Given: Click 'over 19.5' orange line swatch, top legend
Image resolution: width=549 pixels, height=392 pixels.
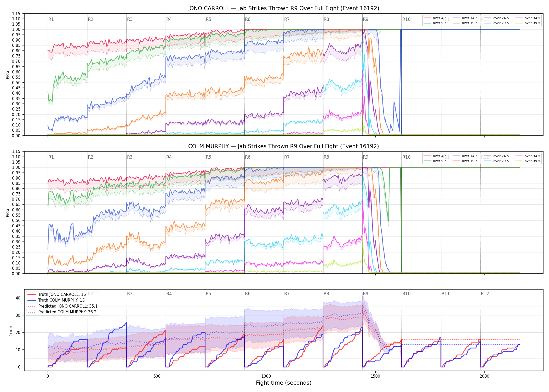Looking at the screenshot, I should click(456, 23).
